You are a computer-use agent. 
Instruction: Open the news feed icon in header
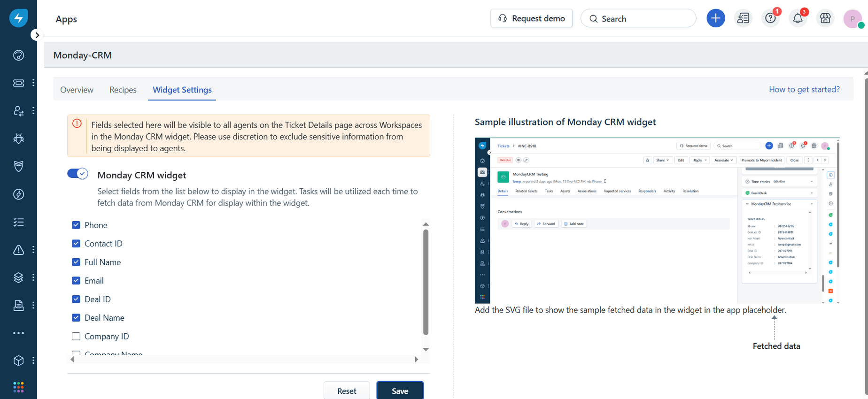pos(743,18)
